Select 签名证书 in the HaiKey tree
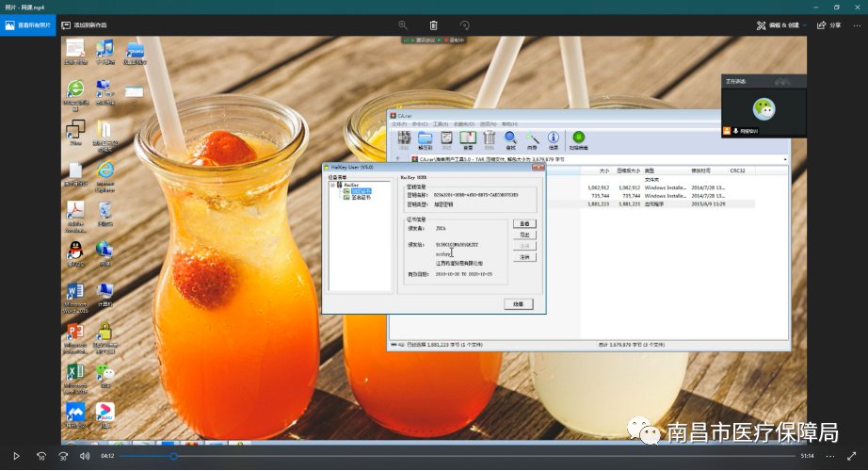 click(361, 198)
